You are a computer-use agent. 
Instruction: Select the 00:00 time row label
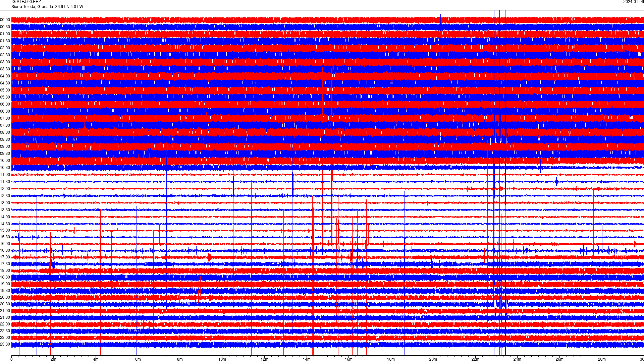click(5, 20)
